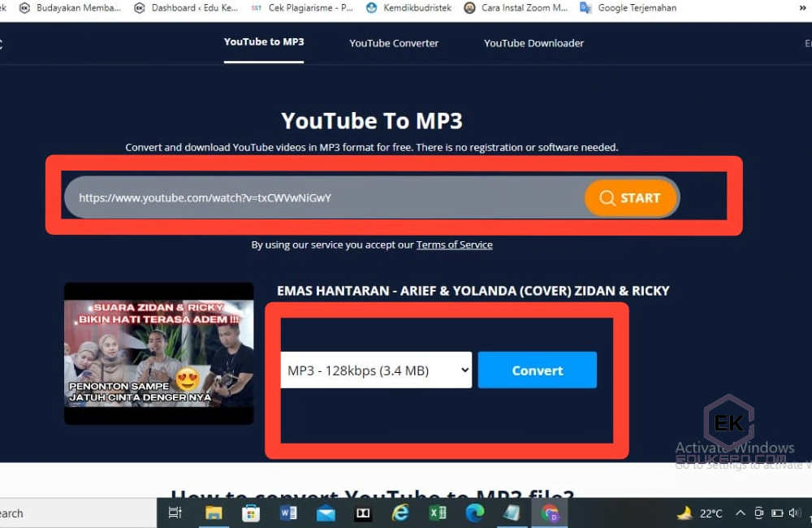Open Microsoft Edge from the taskbar

[x=475, y=513]
